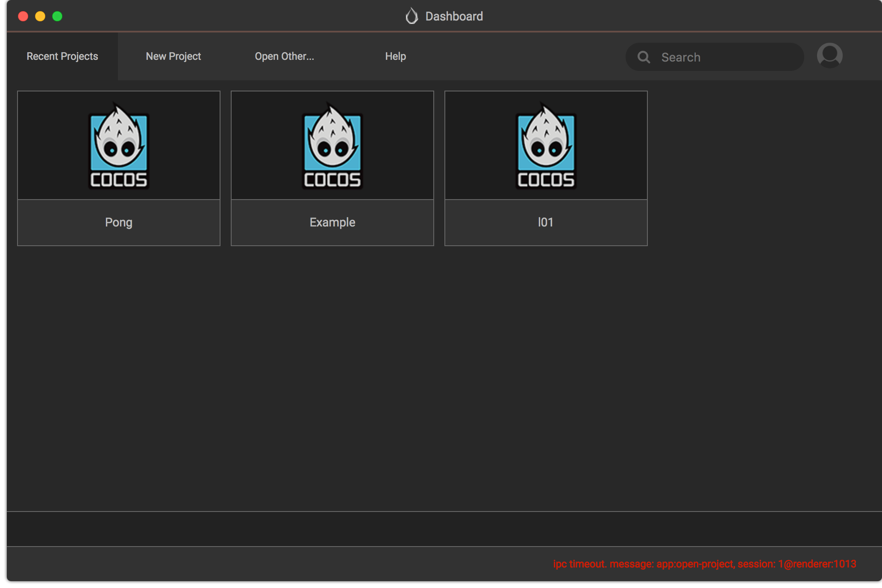Click the empty status bar above error message
The image size is (882, 588).
click(x=444, y=529)
